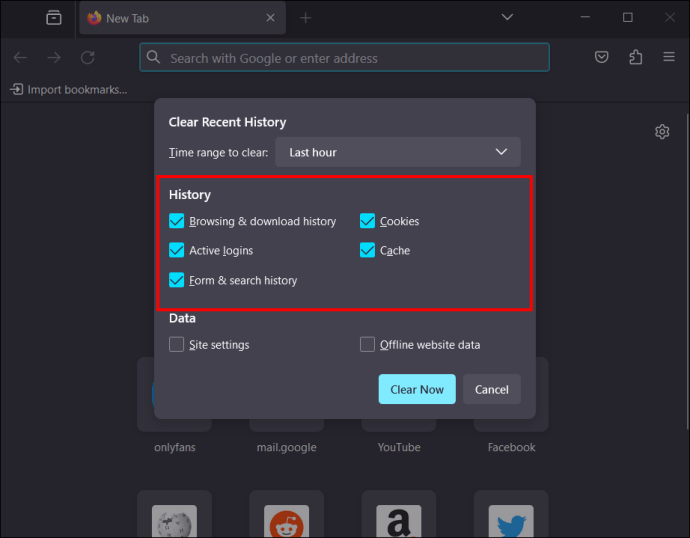Uncheck the Cache checkbox
This screenshot has width=690, height=538.
point(367,250)
